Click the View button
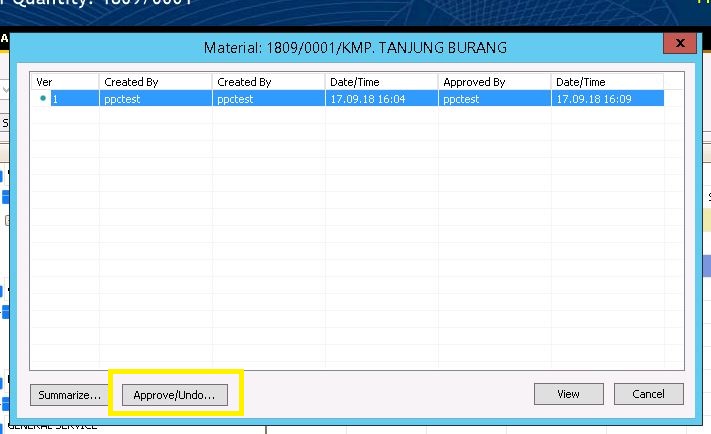 coord(568,394)
